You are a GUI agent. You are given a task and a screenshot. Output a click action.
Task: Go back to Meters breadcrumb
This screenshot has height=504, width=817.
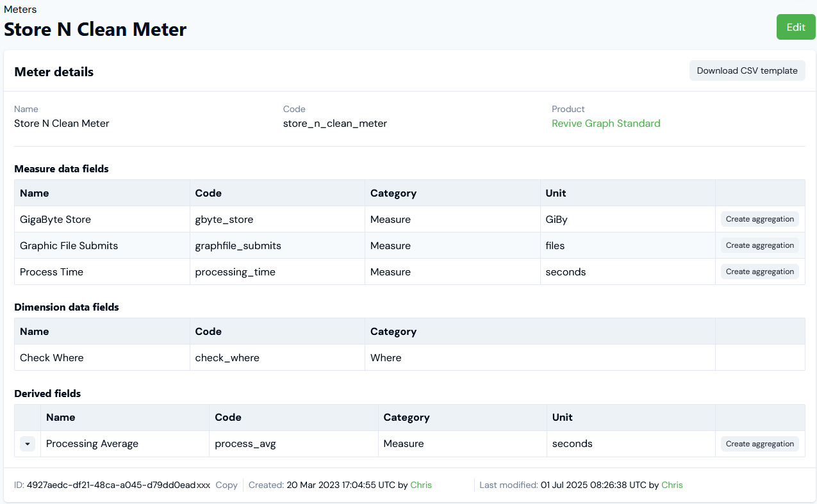click(x=21, y=10)
